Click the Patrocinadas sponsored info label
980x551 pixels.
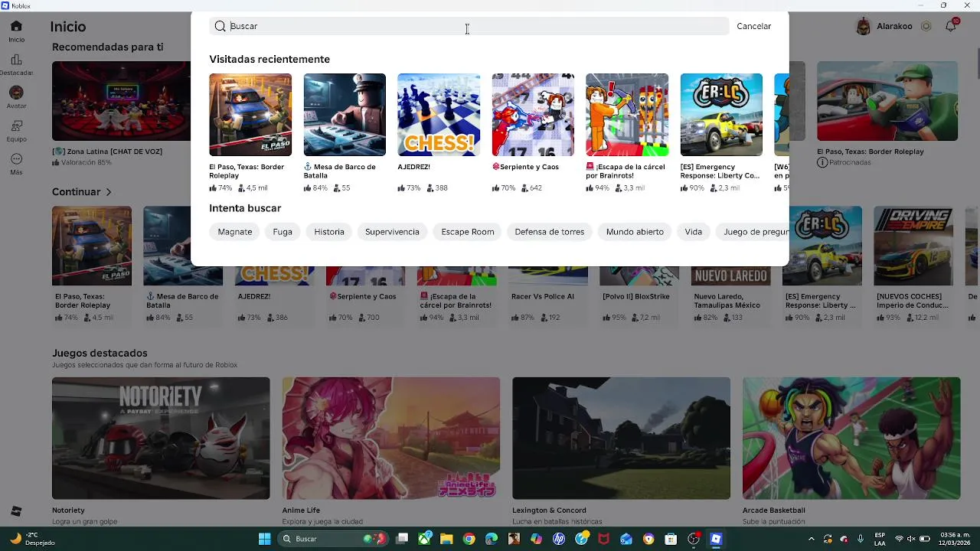click(843, 162)
